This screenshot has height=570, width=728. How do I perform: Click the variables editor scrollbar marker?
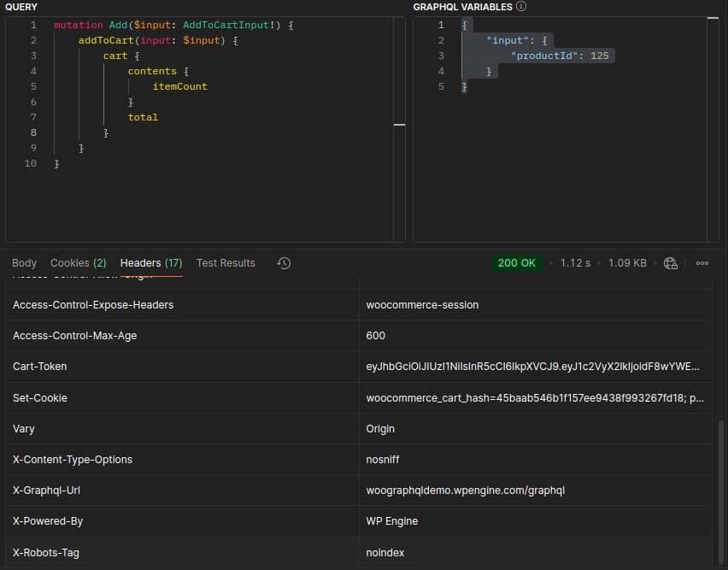(x=713, y=18)
